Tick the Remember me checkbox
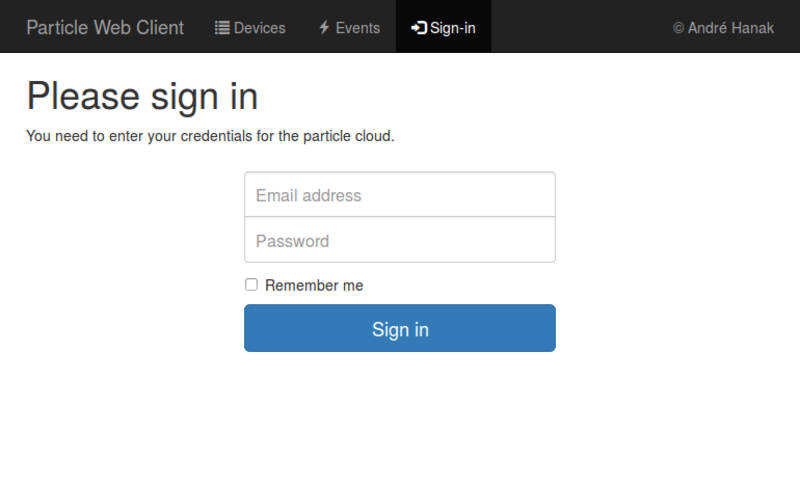This screenshot has height=489, width=800. pos(252,285)
